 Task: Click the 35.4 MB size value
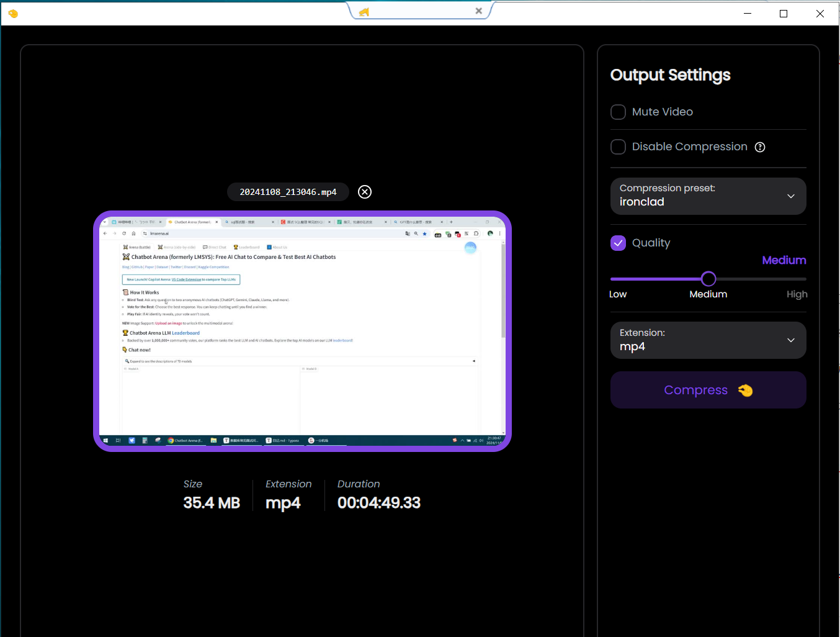[x=212, y=503]
